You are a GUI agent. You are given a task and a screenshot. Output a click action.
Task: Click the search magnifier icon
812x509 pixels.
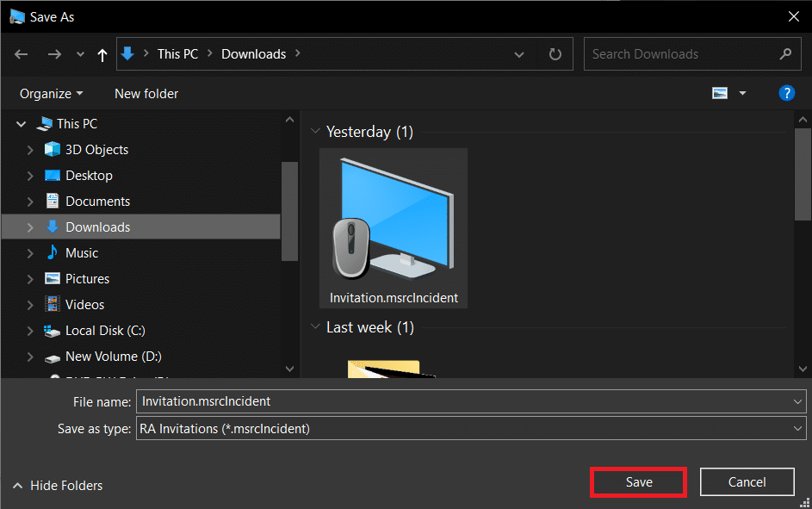784,53
